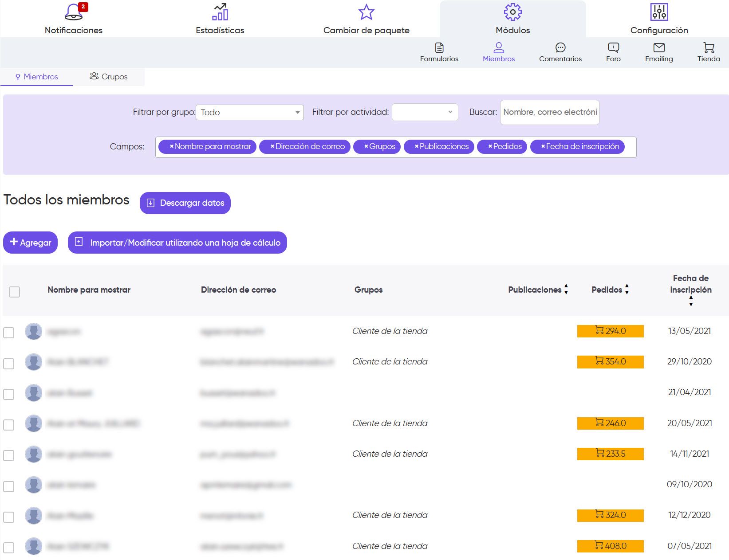Remove the Dirección de correo field tag
The width and height of the screenshot is (729, 560).
[x=272, y=146]
